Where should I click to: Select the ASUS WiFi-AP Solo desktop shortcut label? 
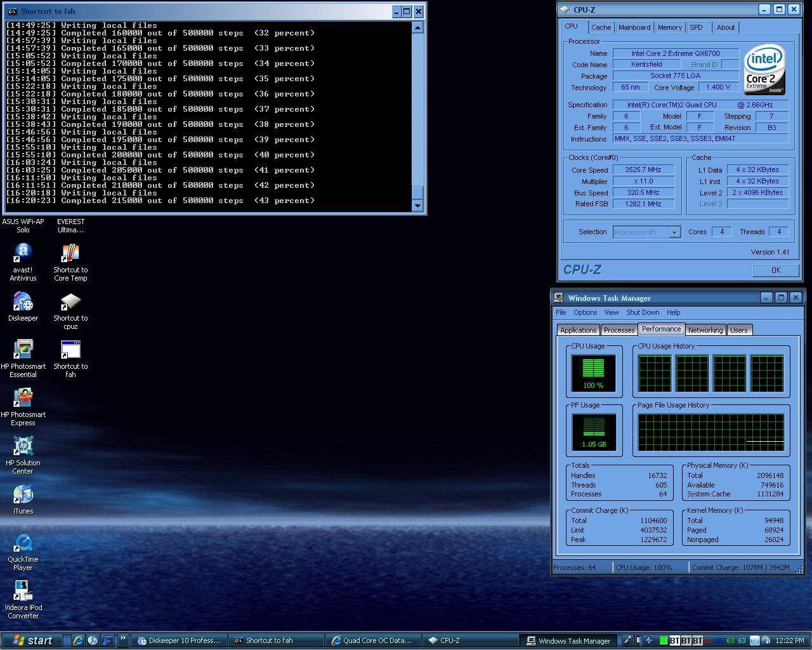pos(23,226)
